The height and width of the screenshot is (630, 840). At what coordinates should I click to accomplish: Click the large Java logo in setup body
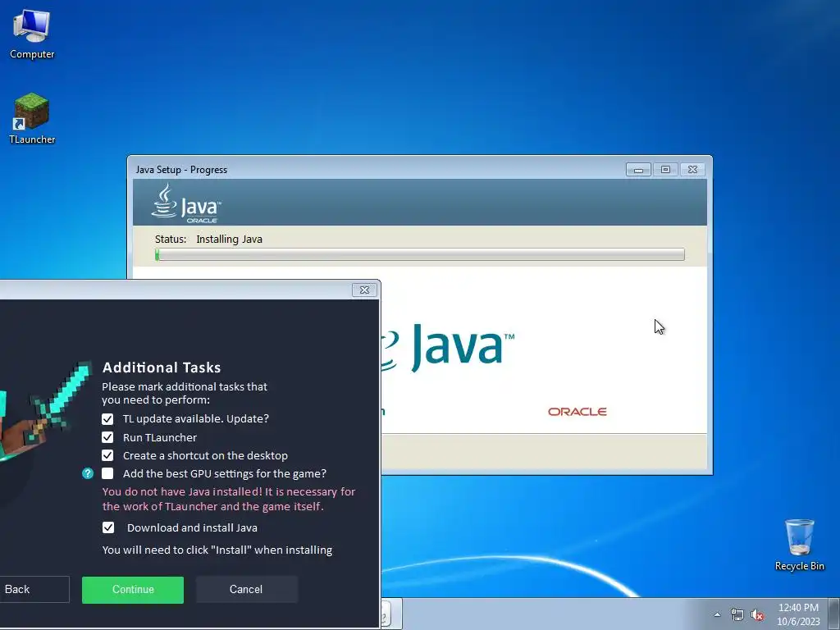[447, 348]
